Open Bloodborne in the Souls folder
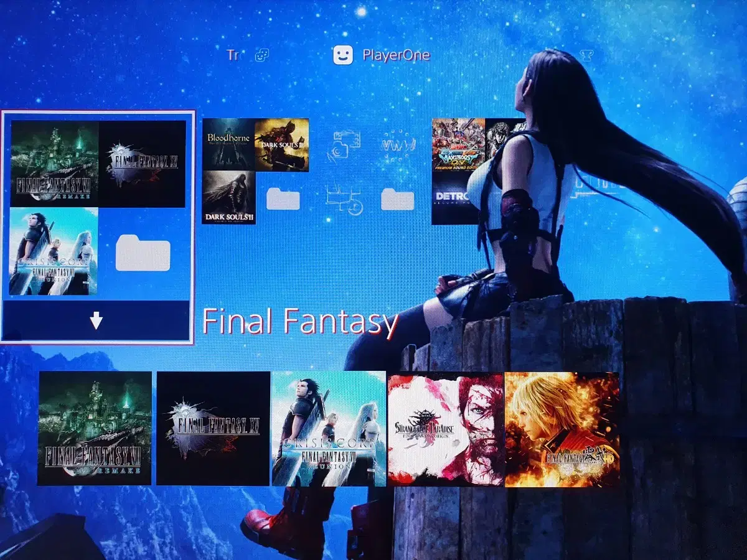Image resolution: width=747 pixels, height=560 pixels. pos(228,144)
